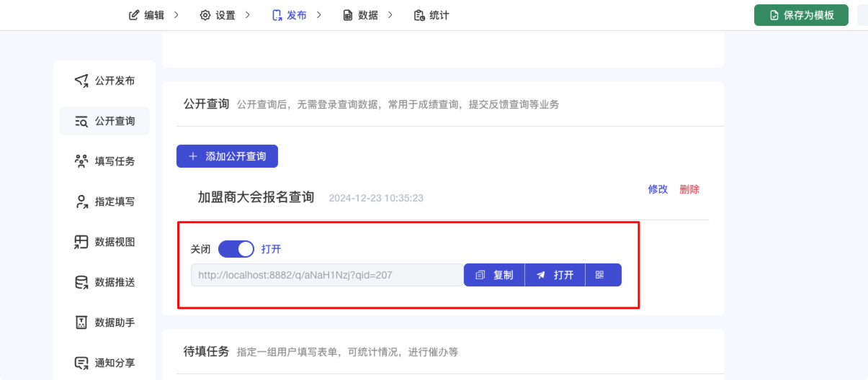Click the QR code icon button

pyautogui.click(x=604, y=275)
